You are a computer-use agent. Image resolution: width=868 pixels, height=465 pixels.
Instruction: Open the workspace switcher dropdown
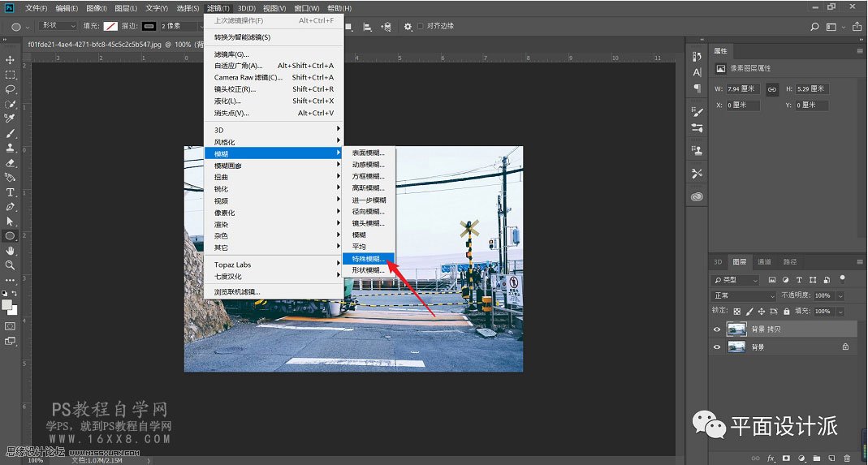834,26
